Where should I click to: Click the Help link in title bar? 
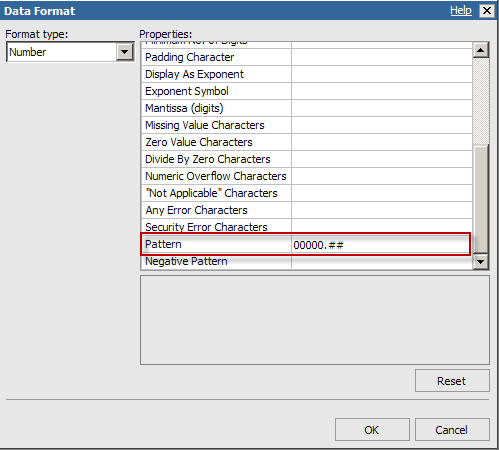tap(461, 11)
